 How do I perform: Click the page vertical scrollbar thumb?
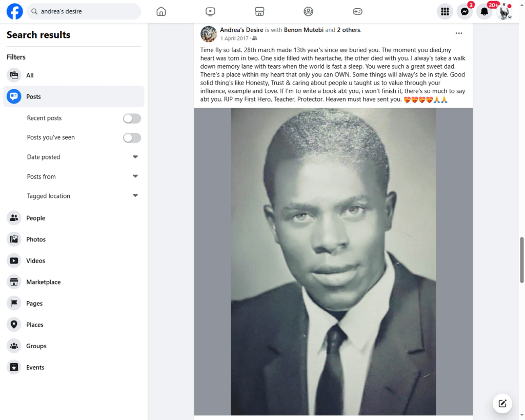point(522,259)
